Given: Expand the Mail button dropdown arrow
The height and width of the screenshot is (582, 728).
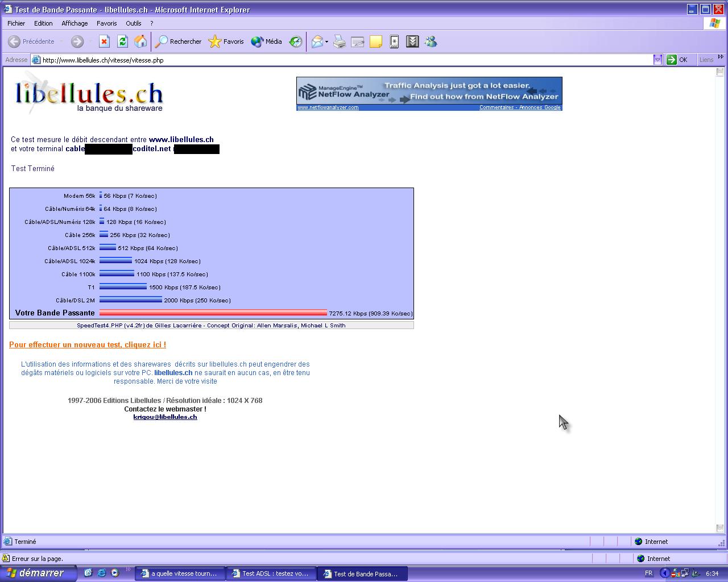Looking at the screenshot, I should tap(326, 42).
